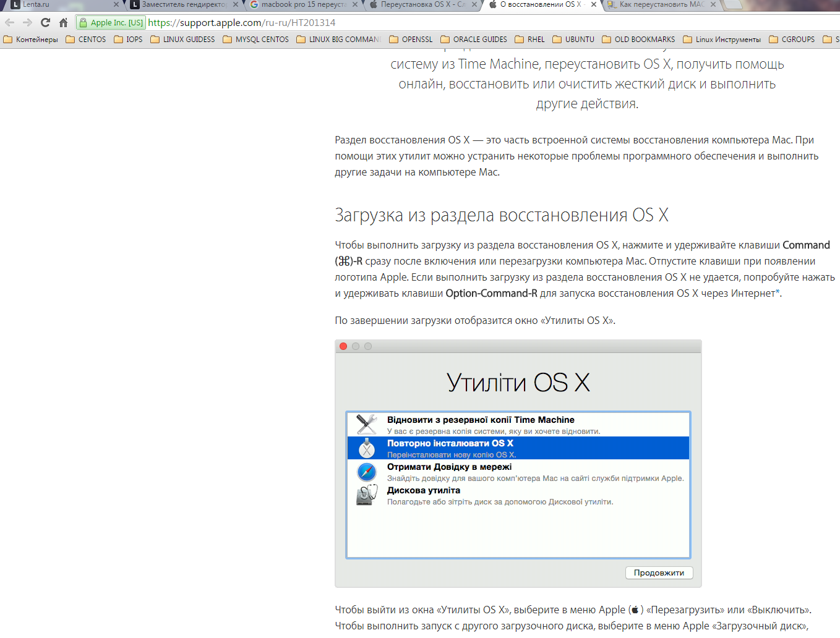Close the Lenta.ru tab
The height and width of the screenshot is (638, 840).
pyautogui.click(x=116, y=4)
